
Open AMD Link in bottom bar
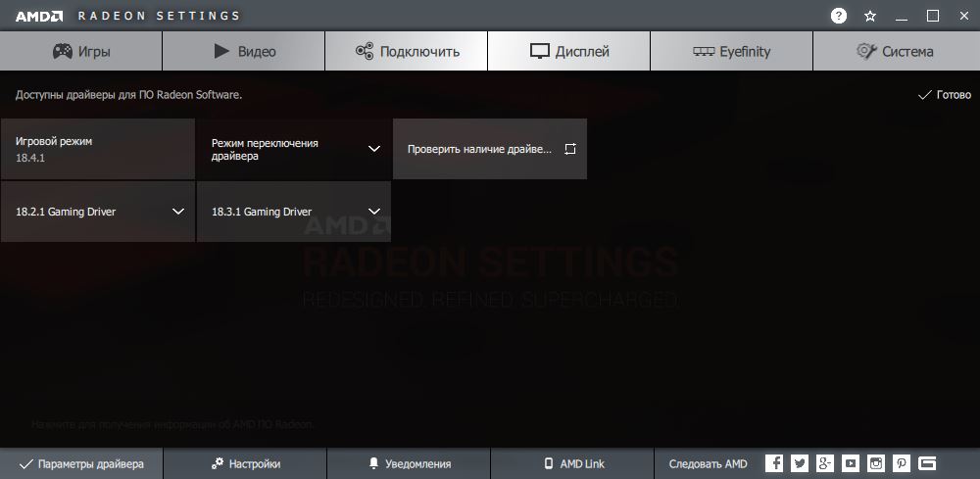click(x=572, y=464)
